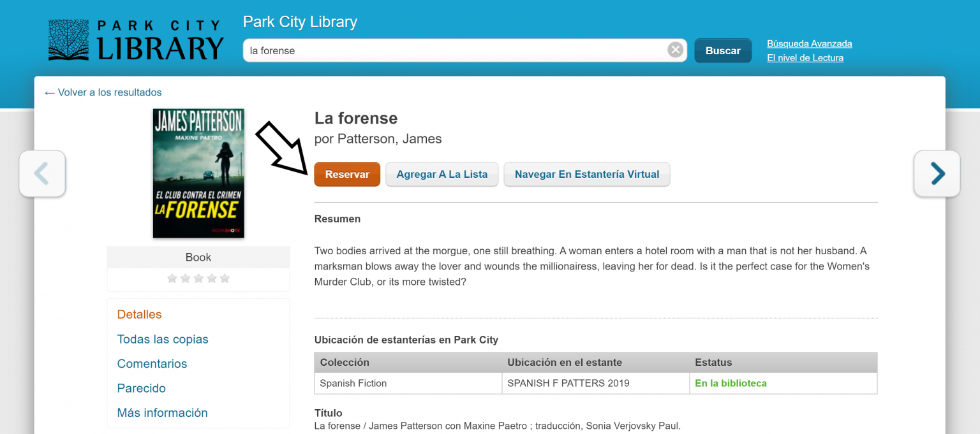The width and height of the screenshot is (980, 434).
Task: Go to the next result arrow
Action: 937,173
